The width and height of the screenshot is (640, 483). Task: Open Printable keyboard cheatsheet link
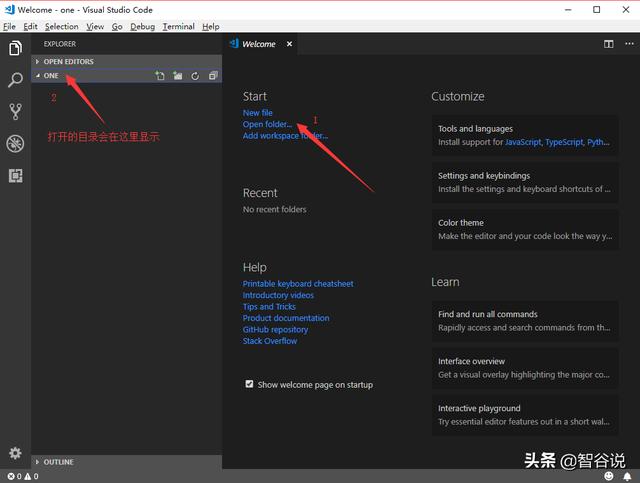tap(298, 284)
